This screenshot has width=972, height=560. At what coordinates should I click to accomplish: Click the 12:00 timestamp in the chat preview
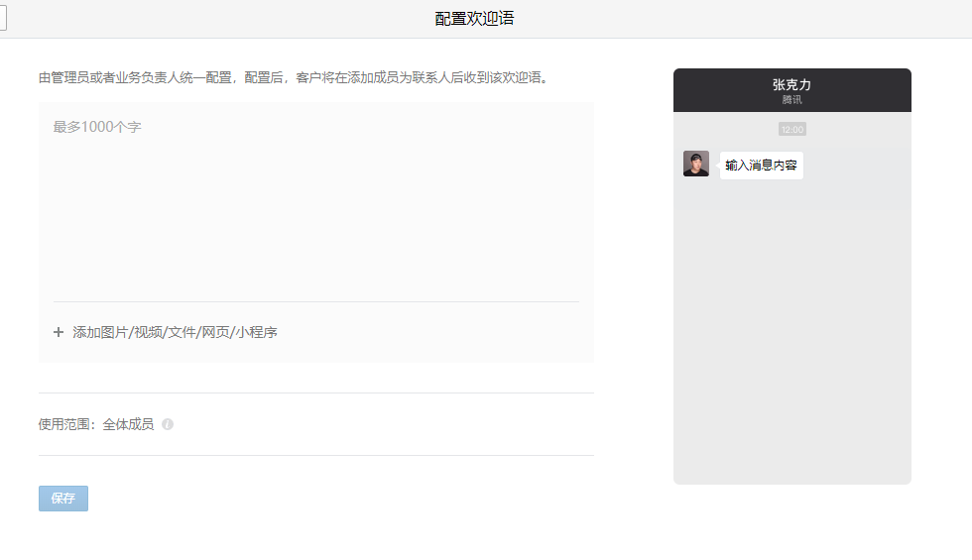[792, 129]
